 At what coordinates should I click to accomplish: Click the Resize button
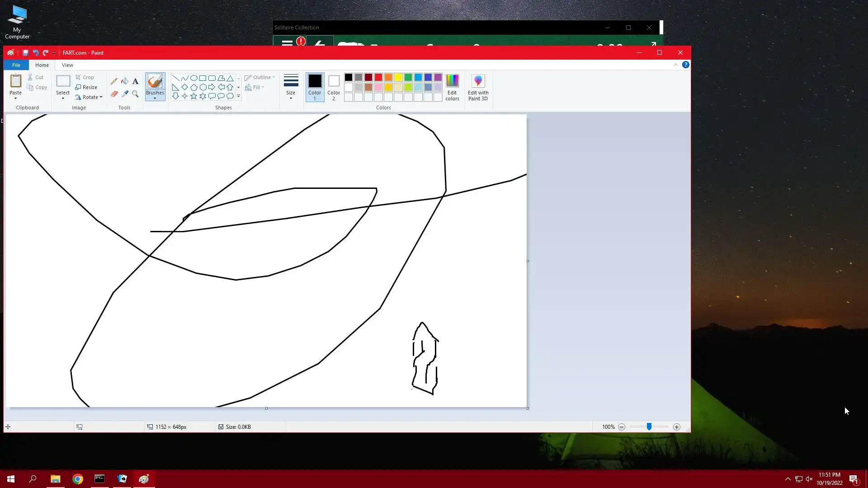point(86,87)
